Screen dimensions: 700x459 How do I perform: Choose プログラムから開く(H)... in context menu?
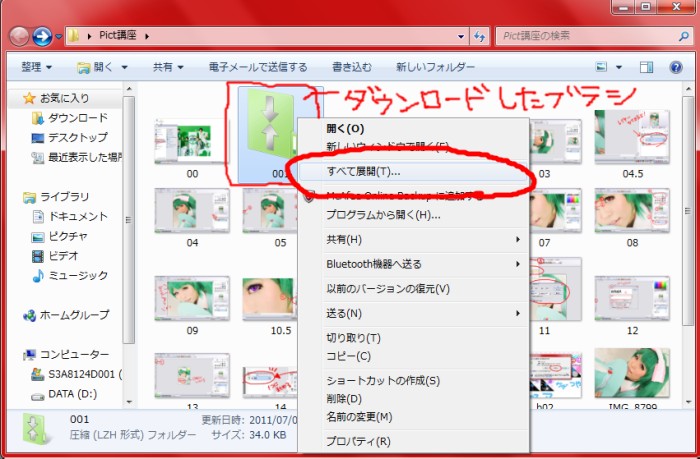(x=413, y=215)
